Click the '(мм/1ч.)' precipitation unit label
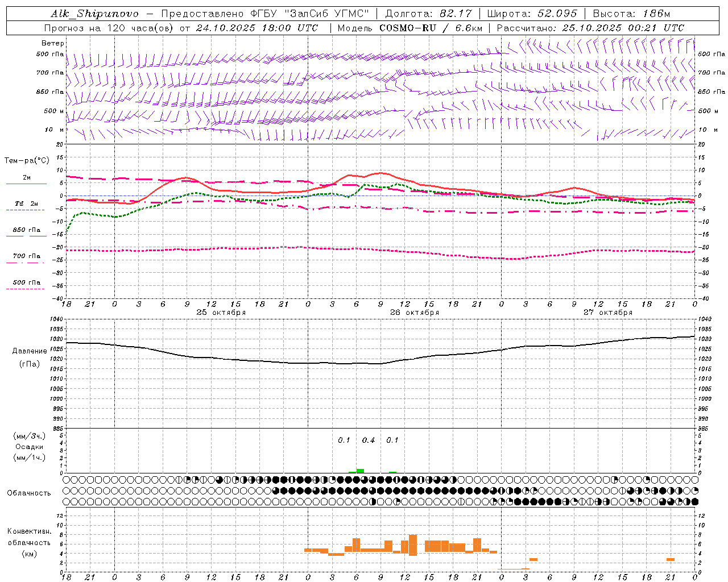The height and width of the screenshot is (582, 728). 30,458
